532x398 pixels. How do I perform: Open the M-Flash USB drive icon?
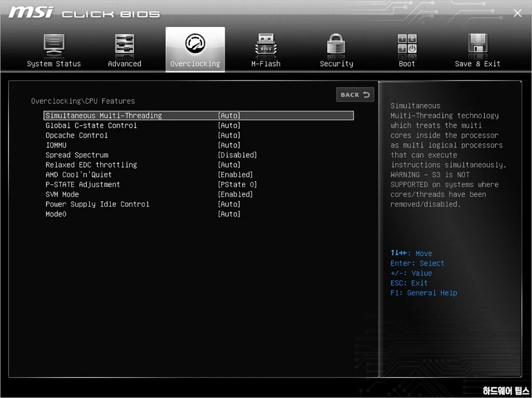point(265,45)
